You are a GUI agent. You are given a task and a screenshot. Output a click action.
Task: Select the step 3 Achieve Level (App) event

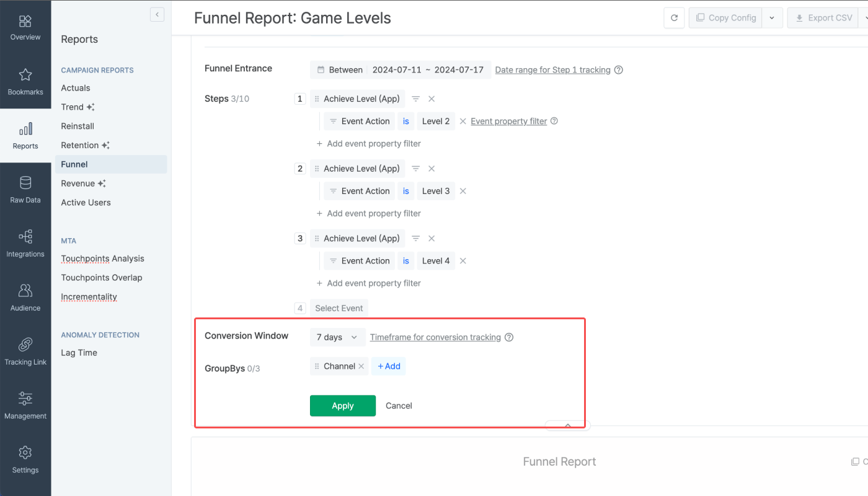click(x=357, y=239)
